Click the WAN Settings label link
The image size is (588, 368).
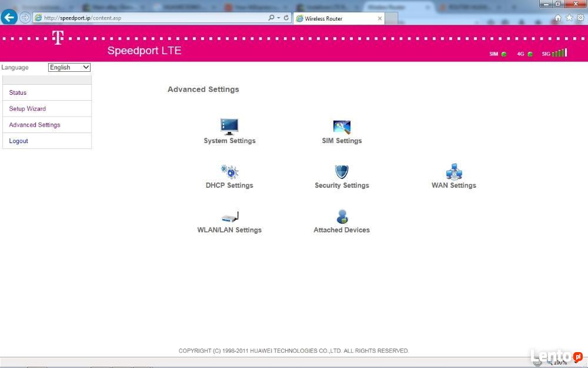coord(454,185)
